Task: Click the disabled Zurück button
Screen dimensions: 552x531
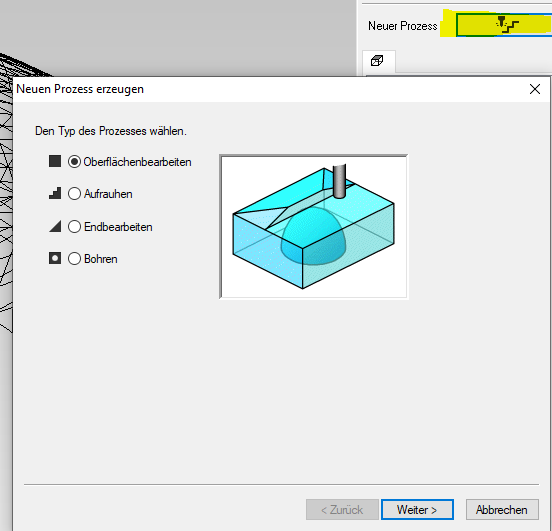Action: coord(342,510)
